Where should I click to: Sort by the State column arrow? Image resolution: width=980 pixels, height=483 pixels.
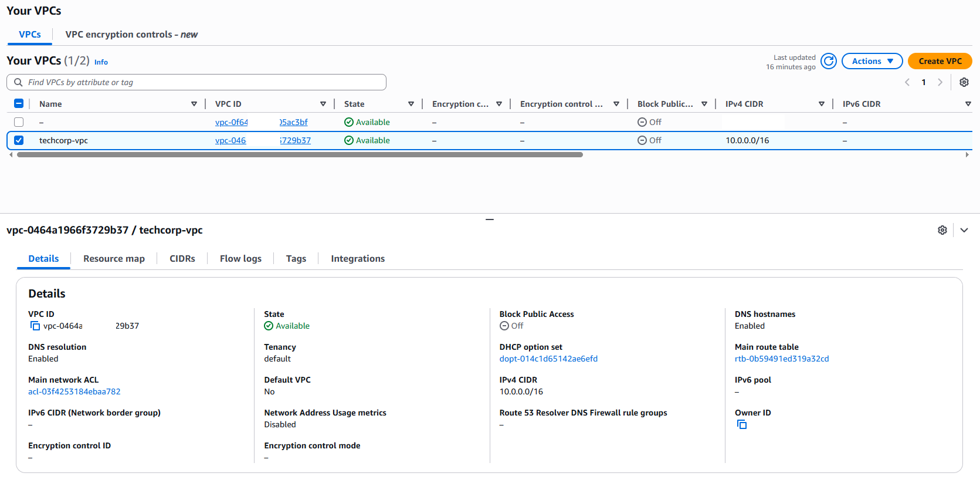point(411,104)
